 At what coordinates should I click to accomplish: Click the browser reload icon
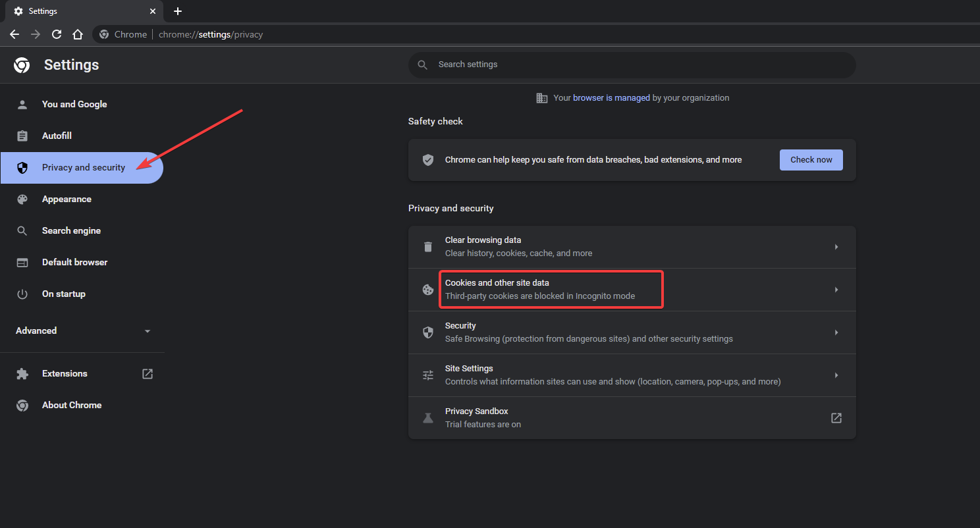click(x=57, y=34)
